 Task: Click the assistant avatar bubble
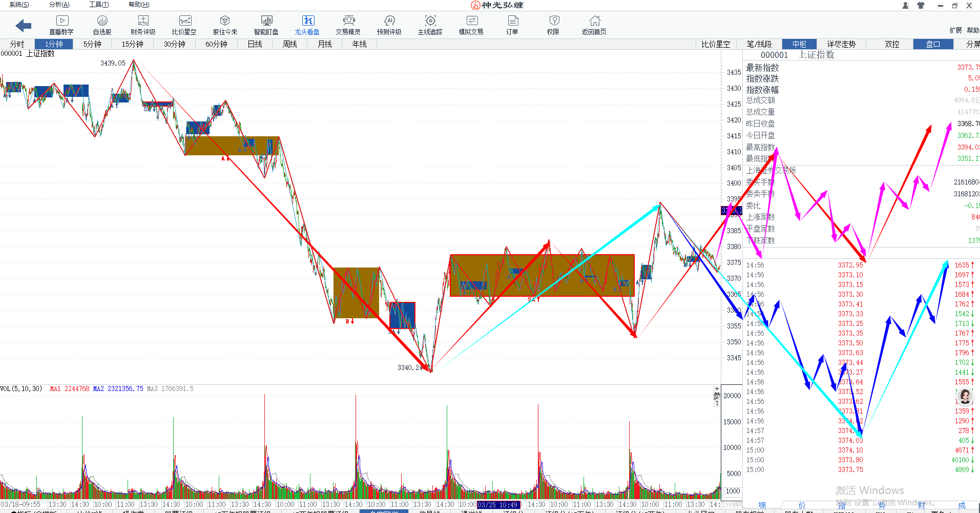click(965, 396)
